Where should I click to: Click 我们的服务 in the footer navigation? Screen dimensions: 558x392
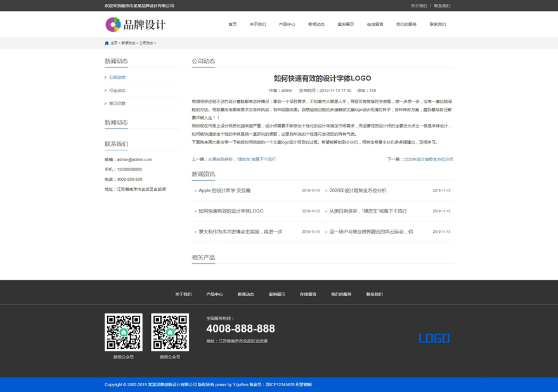point(341,294)
